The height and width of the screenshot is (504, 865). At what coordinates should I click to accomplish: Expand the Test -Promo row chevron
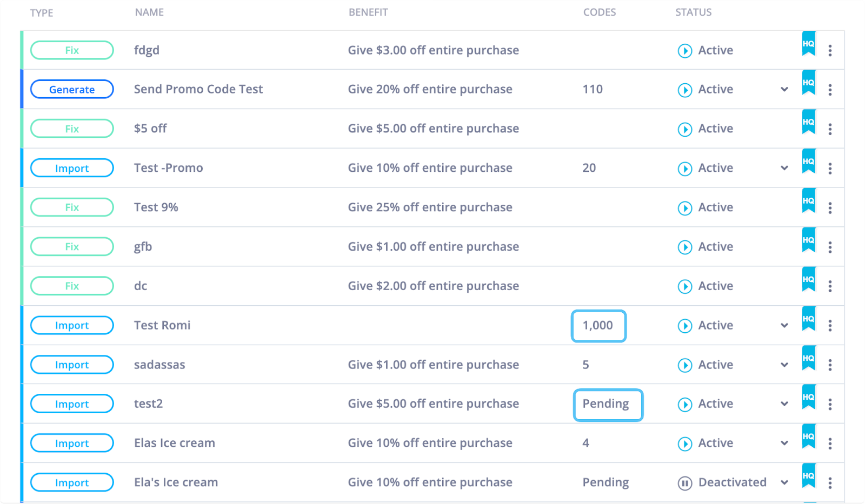pyautogui.click(x=784, y=169)
